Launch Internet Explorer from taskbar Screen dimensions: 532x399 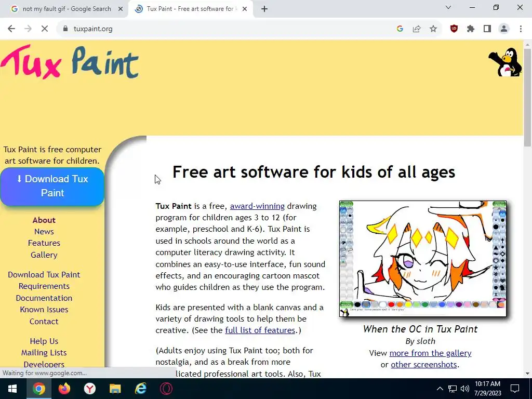click(x=140, y=389)
